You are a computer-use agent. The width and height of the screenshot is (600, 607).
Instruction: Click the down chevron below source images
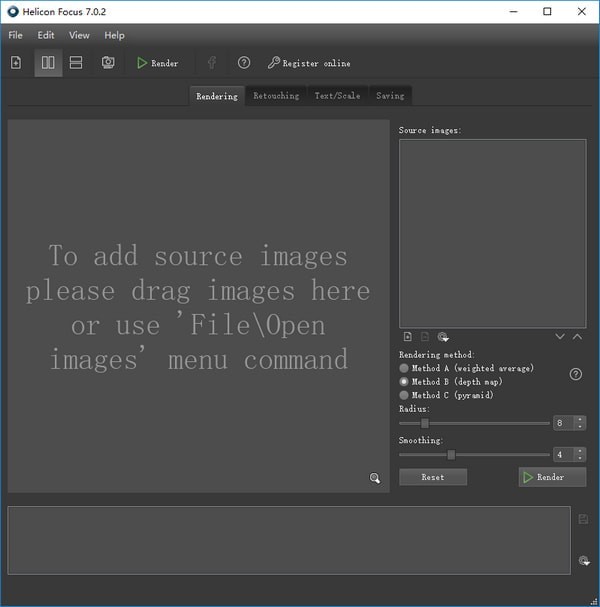(560, 337)
